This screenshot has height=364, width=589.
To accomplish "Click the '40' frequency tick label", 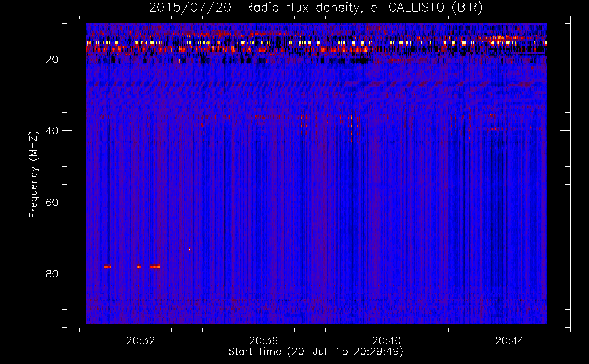I will click(52, 131).
